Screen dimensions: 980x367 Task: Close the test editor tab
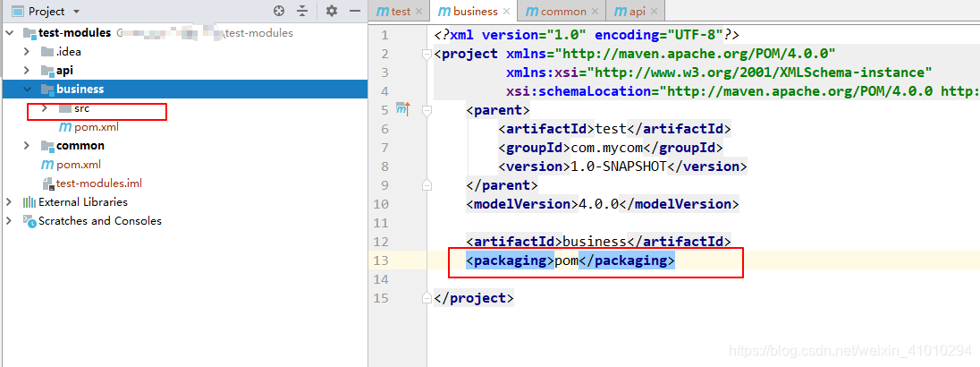pos(418,12)
